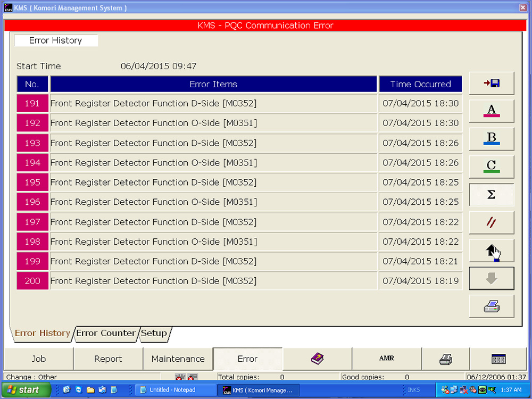532x399 pixels.
Task: Switch to the Error Counter tab
Action: coord(105,334)
